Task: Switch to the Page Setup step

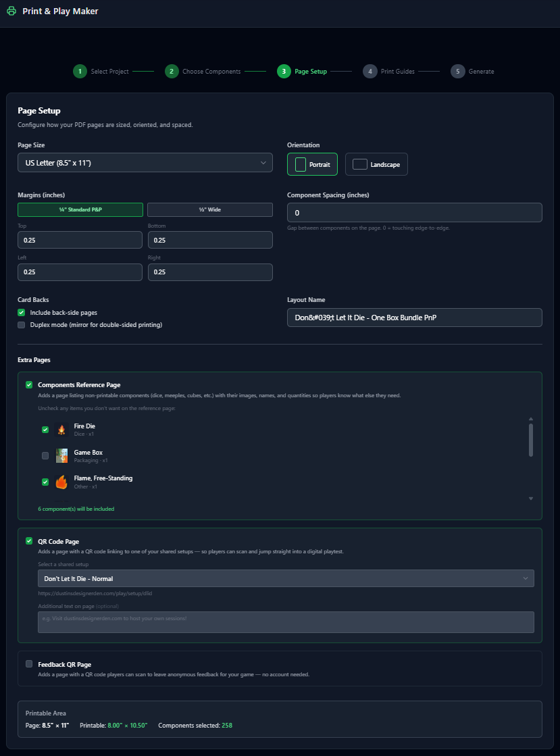Action: [283, 70]
